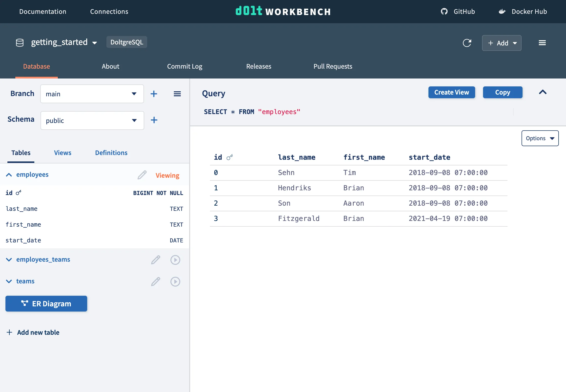The height and width of the screenshot is (392, 566).
Task: Click the pencil edit icon for the teams table
Action: click(156, 281)
